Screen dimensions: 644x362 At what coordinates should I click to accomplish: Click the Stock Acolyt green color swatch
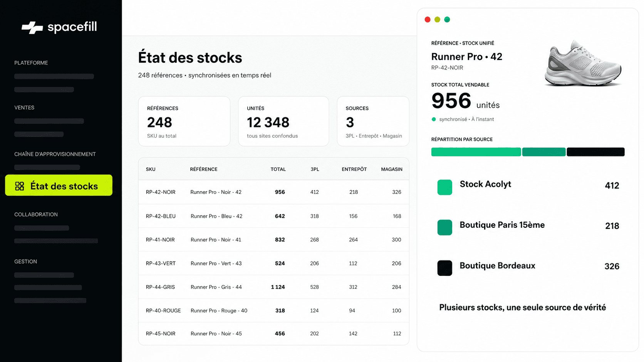coord(445,187)
